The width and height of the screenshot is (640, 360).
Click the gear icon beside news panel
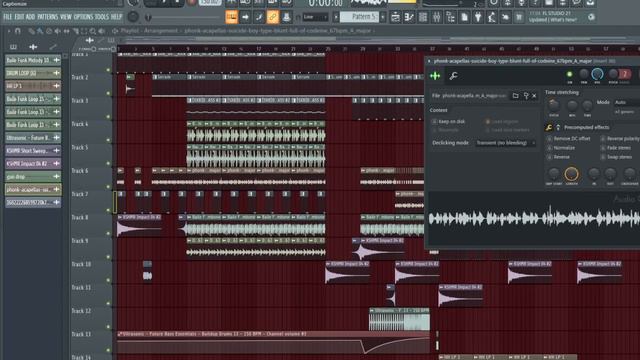click(x=591, y=17)
